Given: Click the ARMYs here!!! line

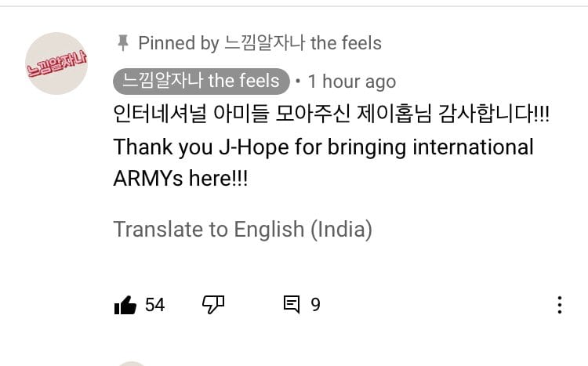Looking at the screenshot, I should (180, 178).
